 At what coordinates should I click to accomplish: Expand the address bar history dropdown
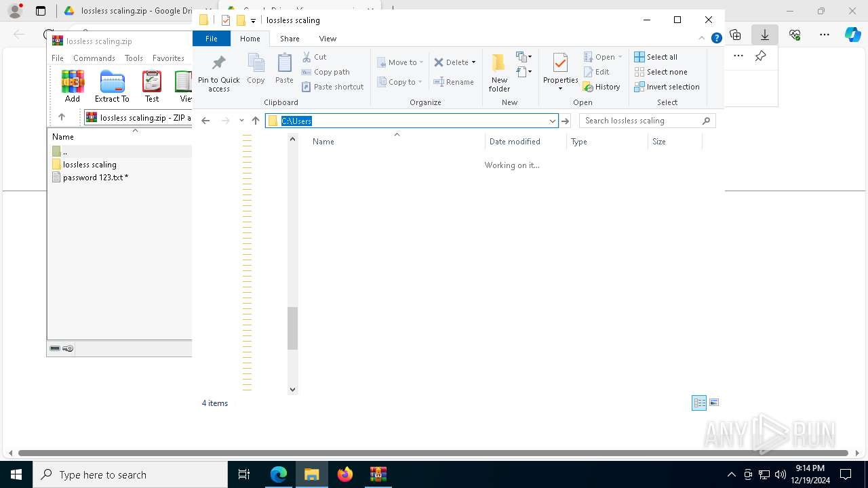[553, 121]
